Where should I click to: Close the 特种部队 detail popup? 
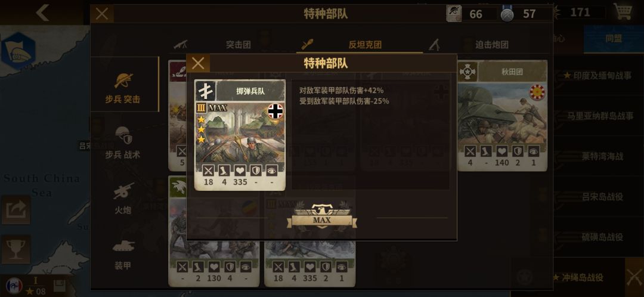(198, 63)
